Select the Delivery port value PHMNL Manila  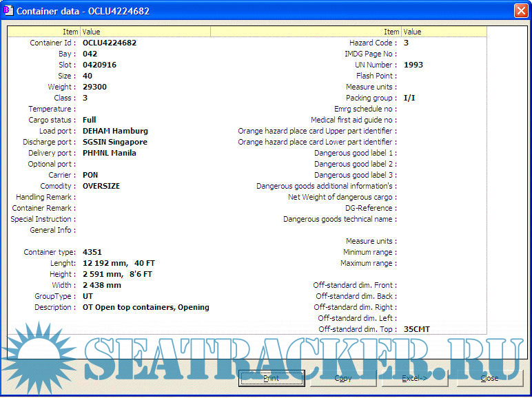109,153
